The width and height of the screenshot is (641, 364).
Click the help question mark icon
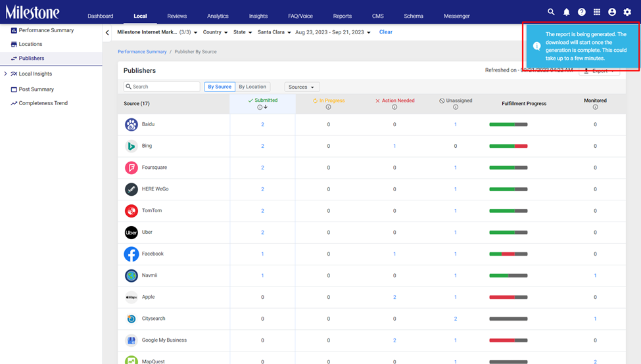[x=581, y=12]
